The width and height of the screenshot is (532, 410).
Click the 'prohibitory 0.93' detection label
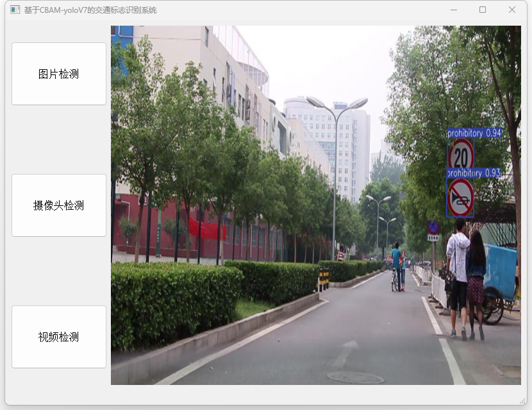click(x=474, y=173)
